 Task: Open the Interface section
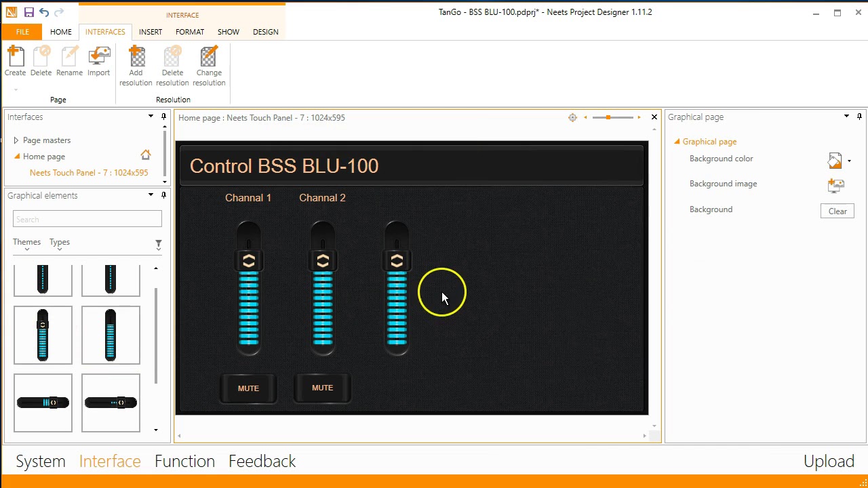[110, 462]
